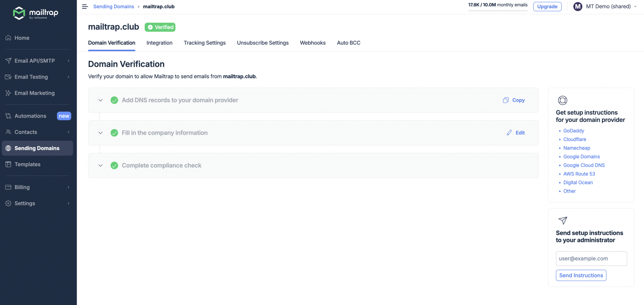Open the Email API/SMTP section
The width and height of the screenshot is (644, 305).
click(35, 61)
